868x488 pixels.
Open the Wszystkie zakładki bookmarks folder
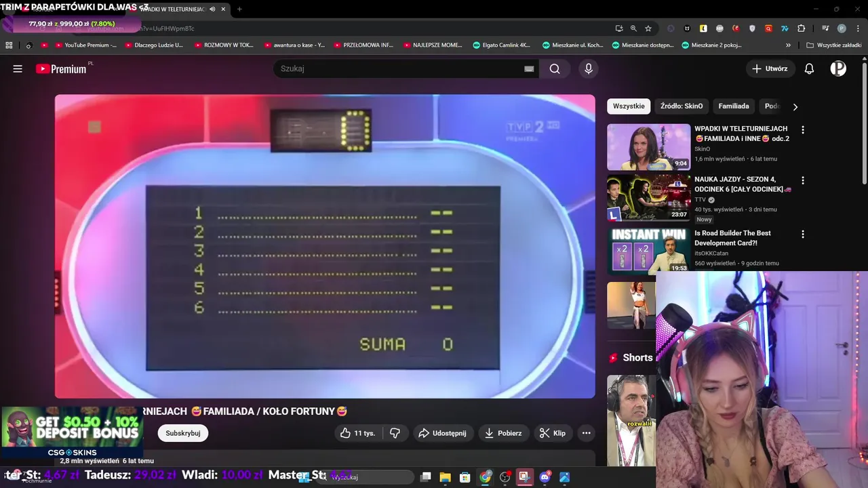pyautogui.click(x=833, y=45)
